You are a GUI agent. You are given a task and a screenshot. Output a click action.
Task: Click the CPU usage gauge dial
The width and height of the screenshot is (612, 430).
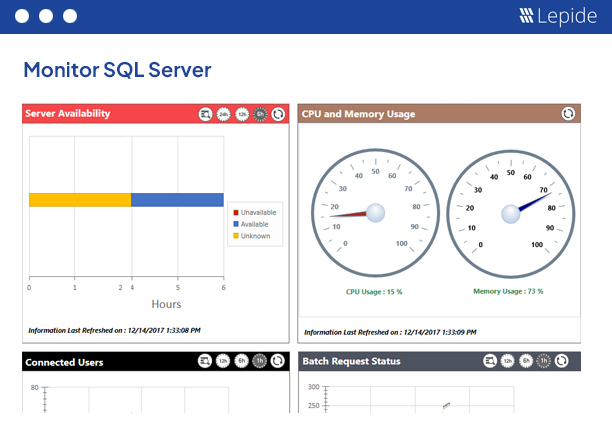[375, 213]
